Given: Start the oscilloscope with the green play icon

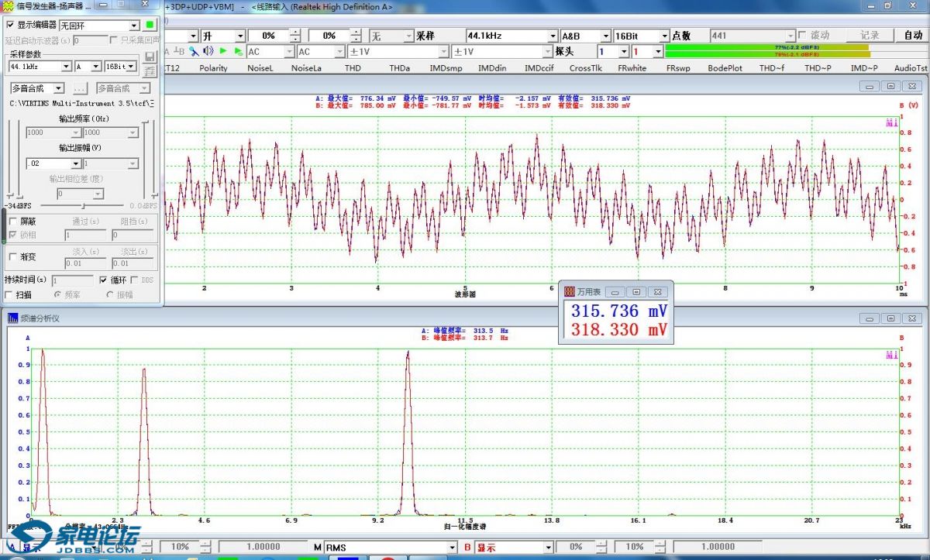Looking at the screenshot, I should (x=223, y=51).
